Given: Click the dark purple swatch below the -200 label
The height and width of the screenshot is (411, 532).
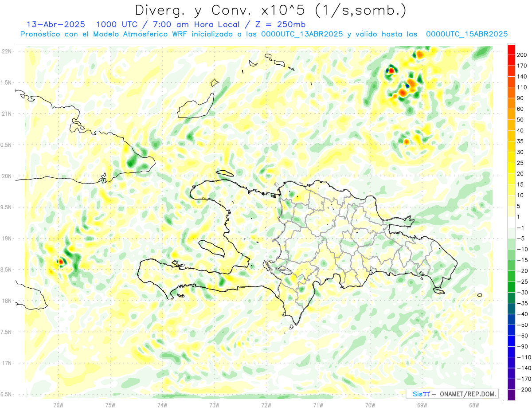Looking at the screenshot, I should pos(512,395).
